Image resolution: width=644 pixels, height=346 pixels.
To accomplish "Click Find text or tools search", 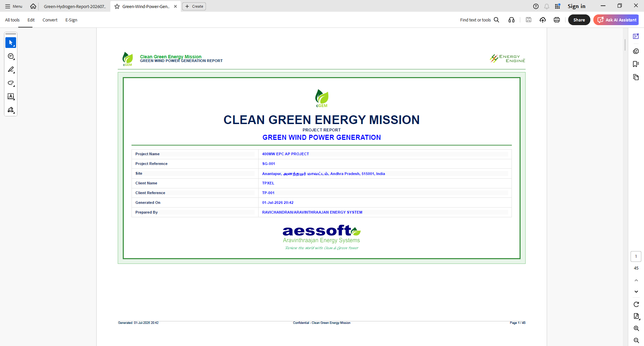I will 480,20.
